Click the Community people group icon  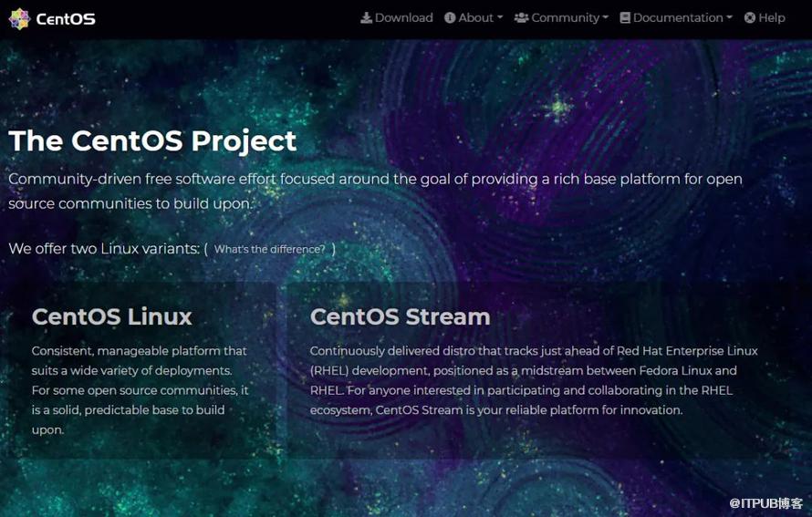coord(522,18)
